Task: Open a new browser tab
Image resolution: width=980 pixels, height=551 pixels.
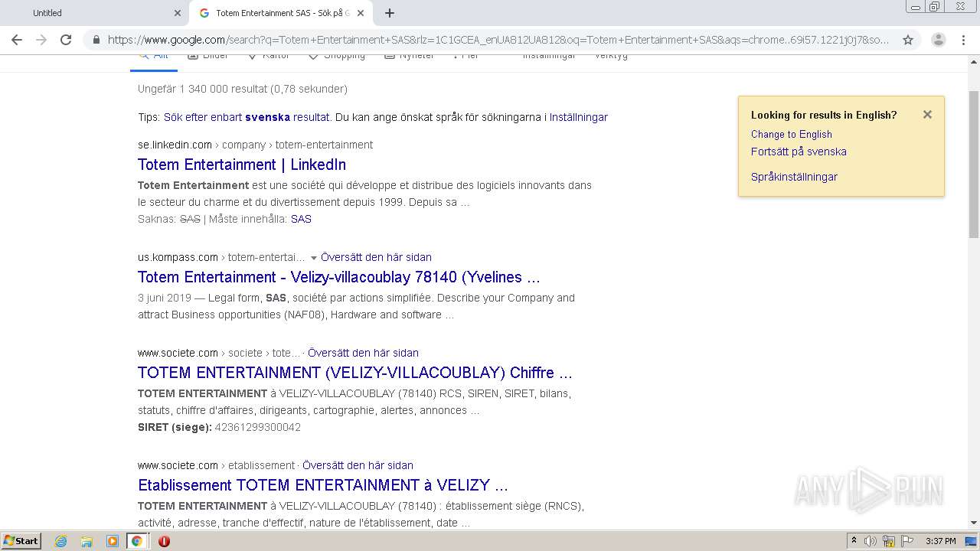Action: point(390,13)
